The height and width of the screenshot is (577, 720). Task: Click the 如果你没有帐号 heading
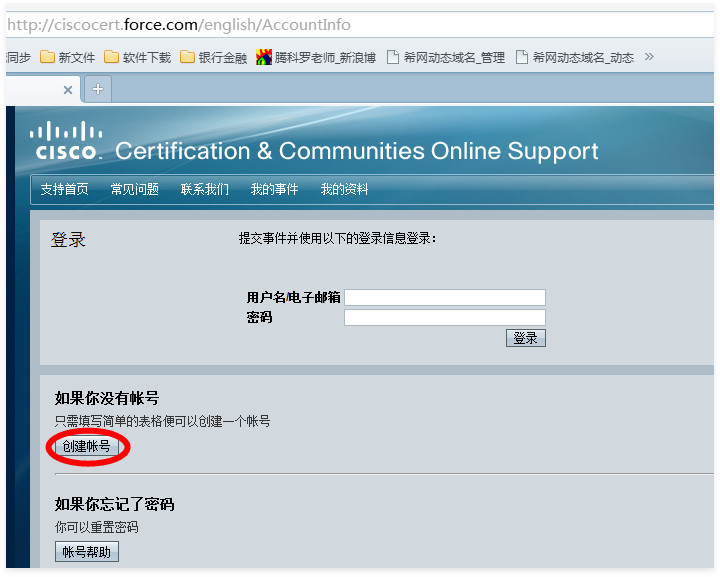pyautogui.click(x=107, y=398)
